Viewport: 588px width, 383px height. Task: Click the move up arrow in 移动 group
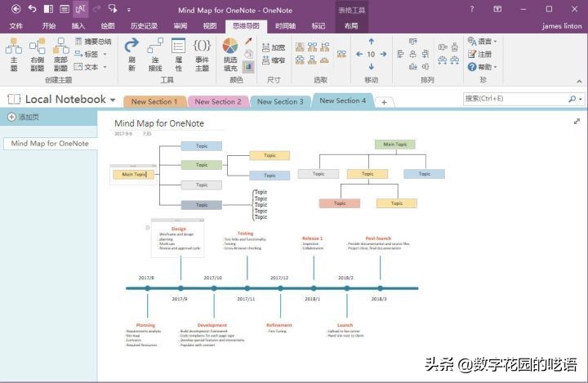372,42
